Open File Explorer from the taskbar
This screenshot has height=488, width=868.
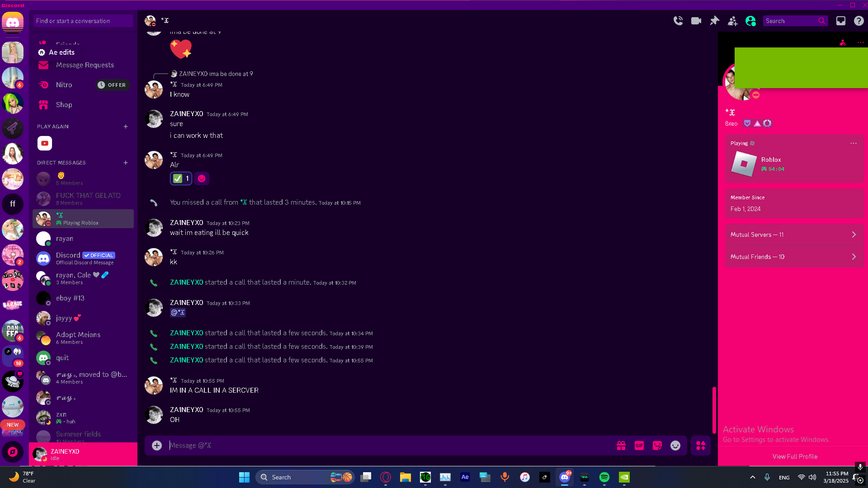pos(406,477)
